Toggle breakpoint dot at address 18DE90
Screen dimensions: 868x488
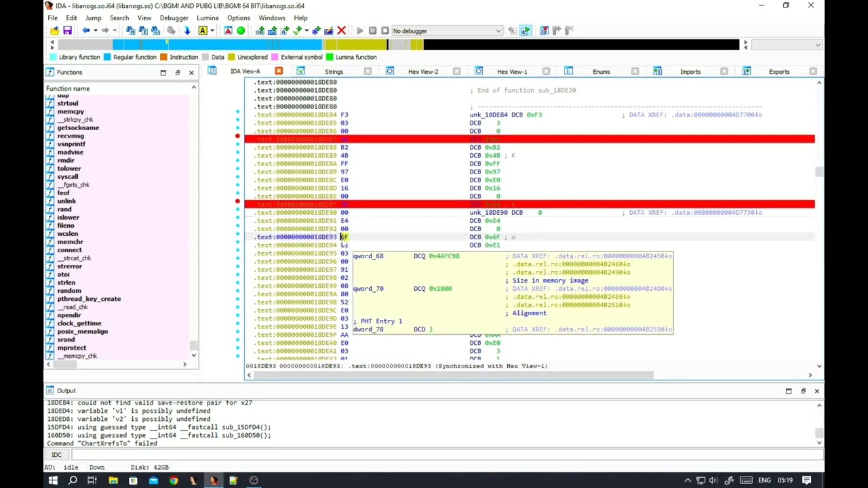237,209
